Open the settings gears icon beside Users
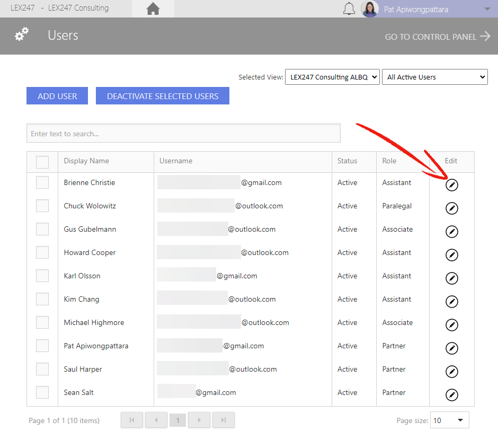The width and height of the screenshot is (498, 448). coord(22,34)
